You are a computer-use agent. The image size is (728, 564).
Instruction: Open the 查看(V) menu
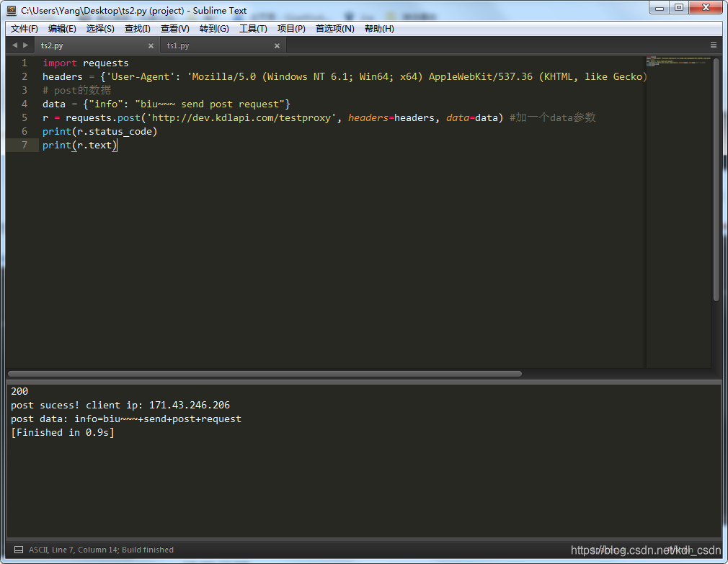(x=175, y=29)
